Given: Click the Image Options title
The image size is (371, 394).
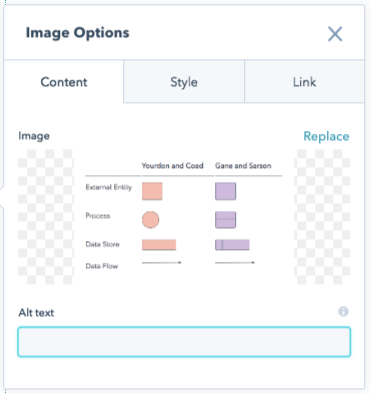Looking at the screenshot, I should click(78, 33).
